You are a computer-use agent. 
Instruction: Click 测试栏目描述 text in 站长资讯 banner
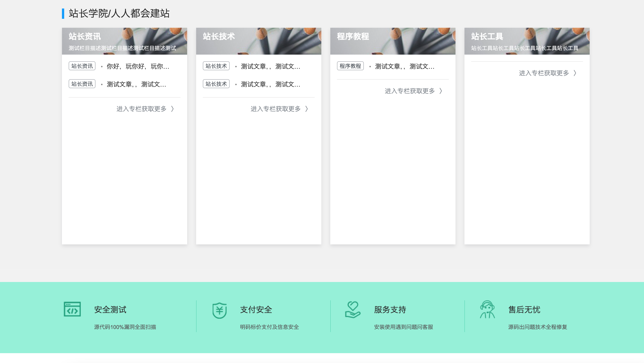pos(123,48)
